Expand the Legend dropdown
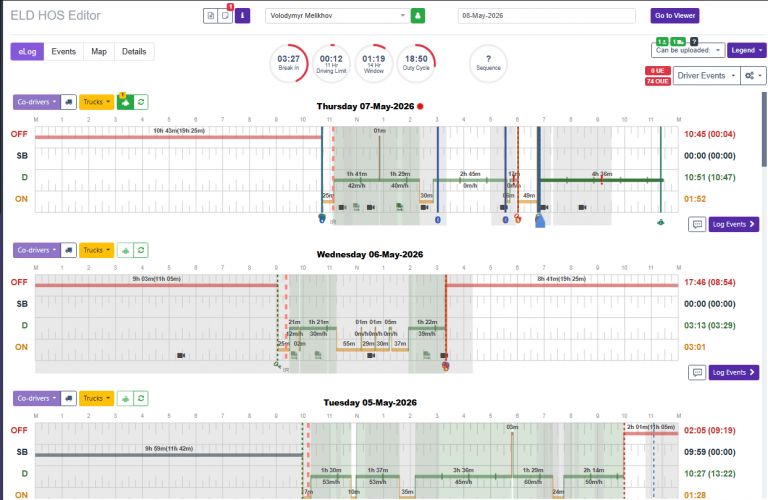 746,50
